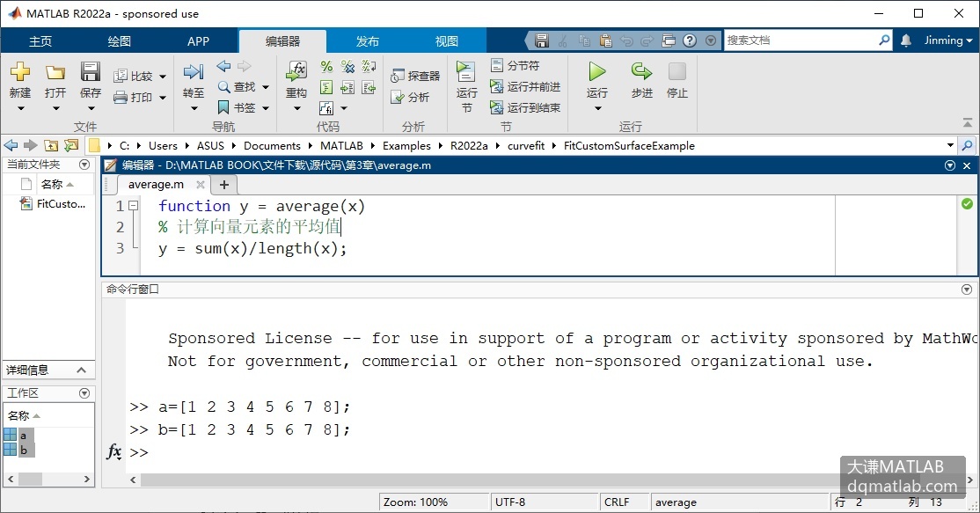Add a new editor tab with plus
980x513 pixels.
(x=224, y=184)
